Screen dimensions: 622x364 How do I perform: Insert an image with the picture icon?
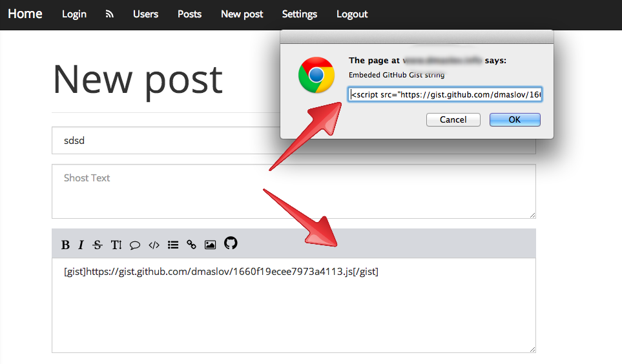[x=211, y=245]
